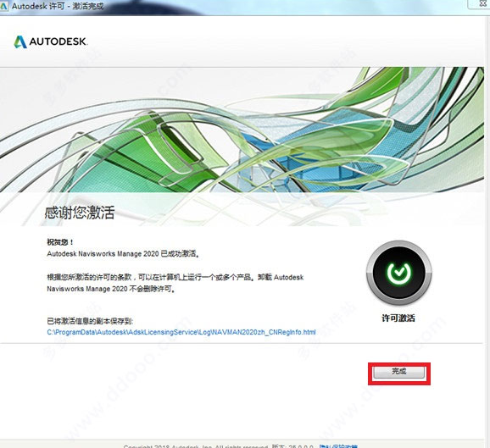
Task: Open the NAVMAN2020zh_CNRegInfo.html log link
Action: tap(181, 332)
